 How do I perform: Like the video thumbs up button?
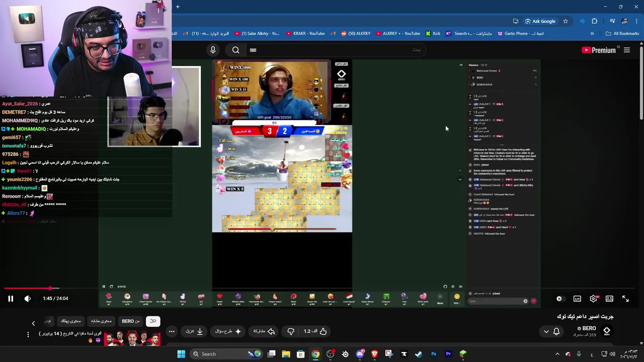coord(315,331)
